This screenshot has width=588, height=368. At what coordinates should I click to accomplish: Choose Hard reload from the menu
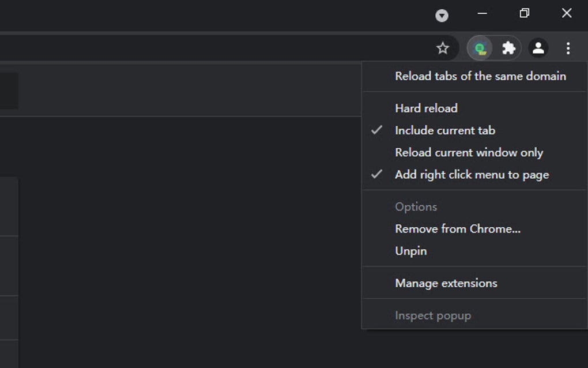point(425,108)
